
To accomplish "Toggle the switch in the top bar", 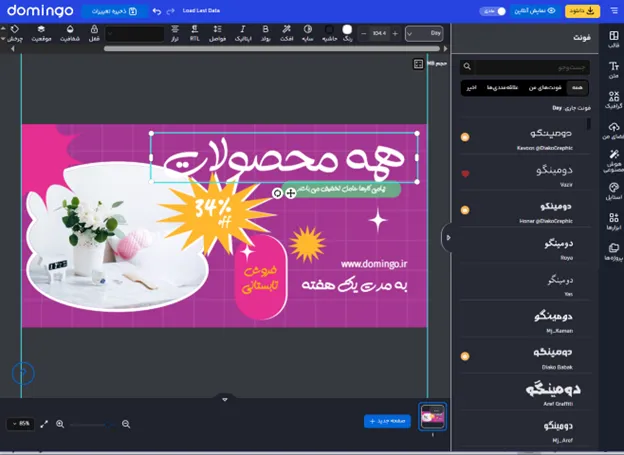I will click(x=494, y=11).
